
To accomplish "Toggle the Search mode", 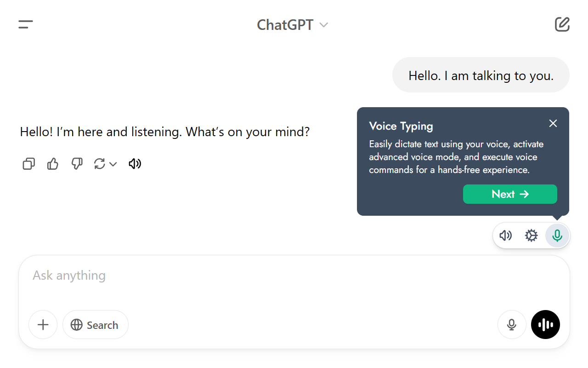I will point(95,324).
